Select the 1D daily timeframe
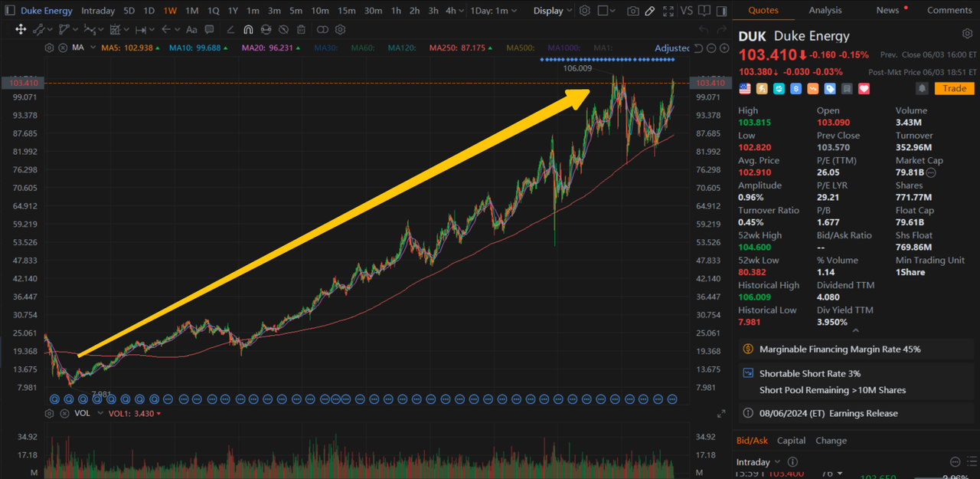The width and height of the screenshot is (980, 479). click(x=149, y=11)
